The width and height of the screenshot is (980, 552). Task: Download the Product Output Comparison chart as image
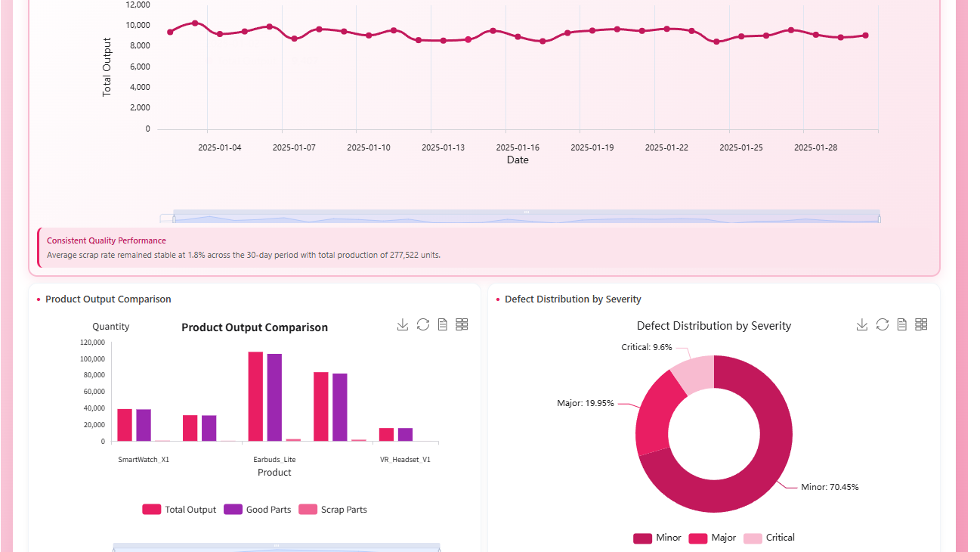(x=403, y=324)
